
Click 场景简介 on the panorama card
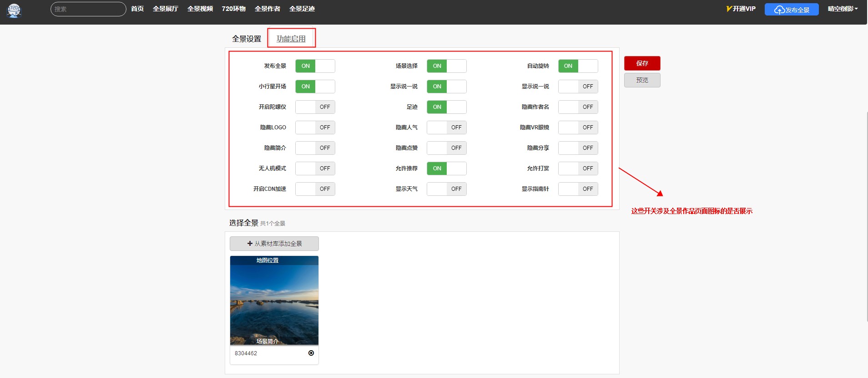[x=267, y=341]
